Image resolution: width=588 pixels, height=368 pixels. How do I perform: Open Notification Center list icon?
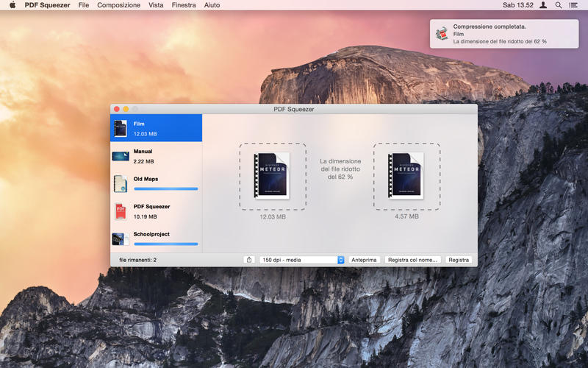pyautogui.click(x=573, y=5)
